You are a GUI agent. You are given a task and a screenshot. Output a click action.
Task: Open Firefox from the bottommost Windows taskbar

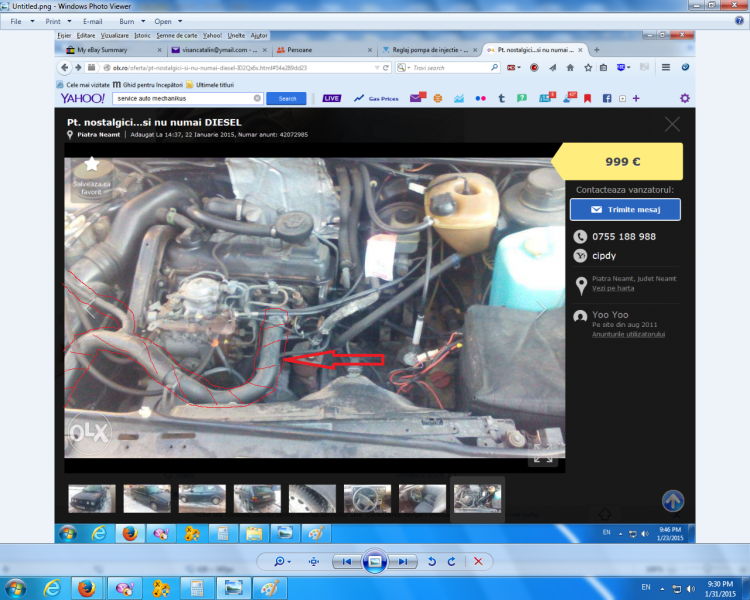[x=86, y=587]
